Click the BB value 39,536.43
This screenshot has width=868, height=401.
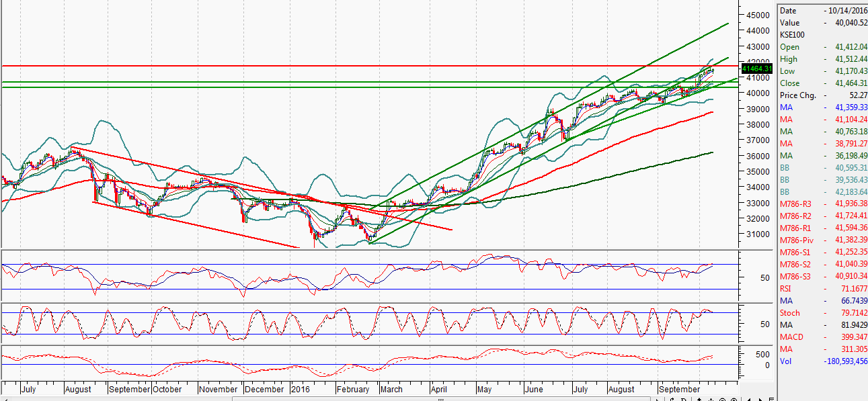tap(851, 180)
